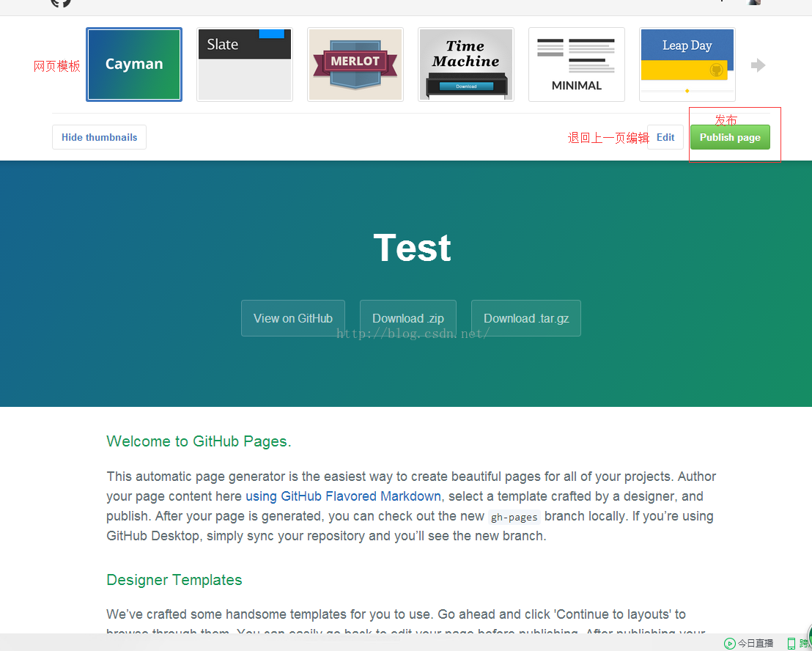This screenshot has width=812, height=651.
Task: Open the user avatar in the header
Action: (754, 2)
